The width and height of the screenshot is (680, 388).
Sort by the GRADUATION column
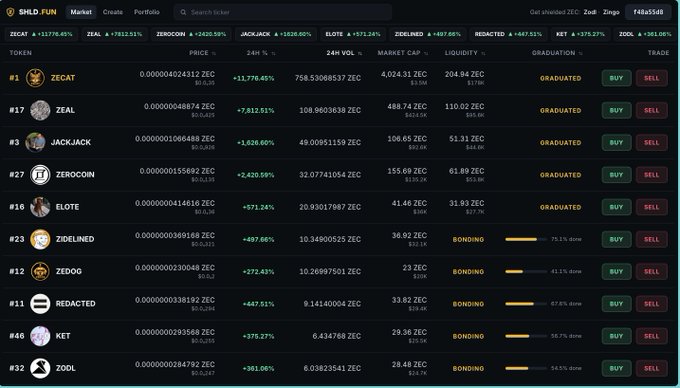[x=557, y=53]
